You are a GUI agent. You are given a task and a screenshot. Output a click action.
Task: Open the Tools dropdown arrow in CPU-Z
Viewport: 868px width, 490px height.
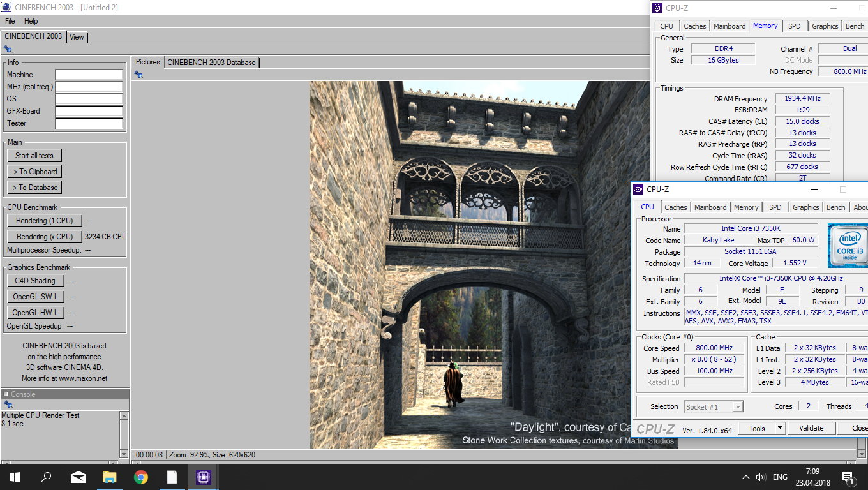coord(780,428)
